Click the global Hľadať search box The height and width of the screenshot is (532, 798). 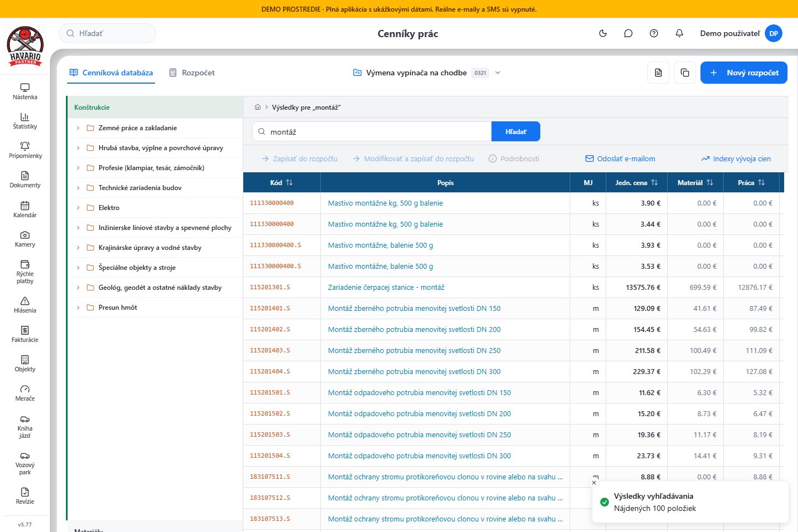[108, 33]
